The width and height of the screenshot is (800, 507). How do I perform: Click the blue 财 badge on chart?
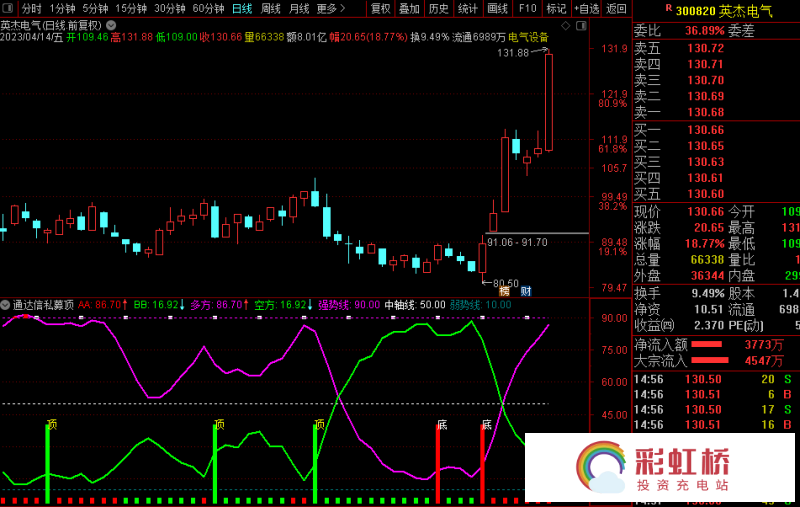pyautogui.click(x=525, y=291)
